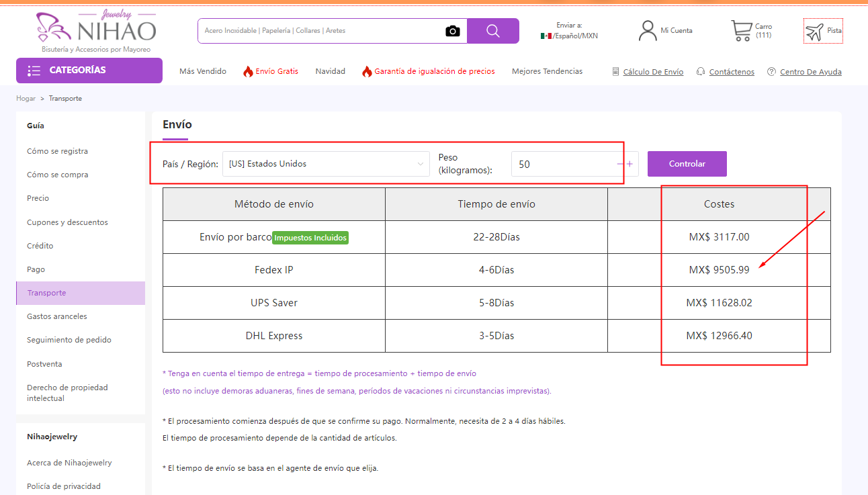Open Precio guide page
868x495 pixels.
(38, 198)
